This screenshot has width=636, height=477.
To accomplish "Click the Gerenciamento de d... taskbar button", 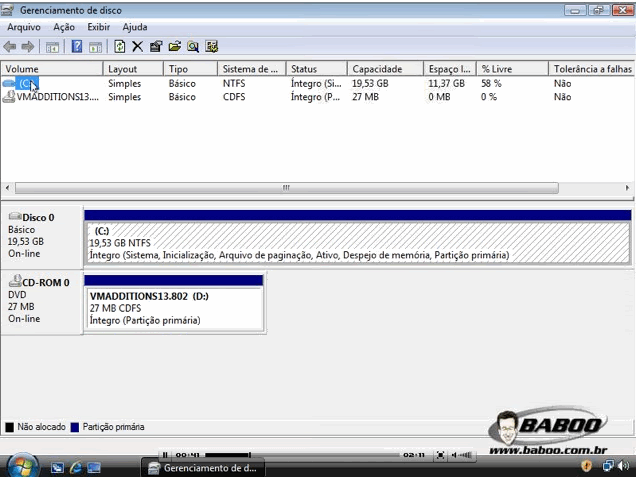I will pos(203,468).
